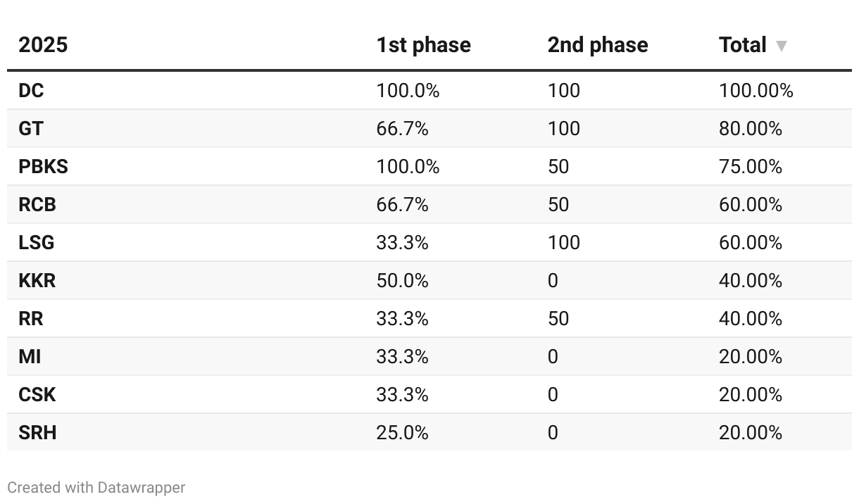Select the RR row label

coord(30,319)
